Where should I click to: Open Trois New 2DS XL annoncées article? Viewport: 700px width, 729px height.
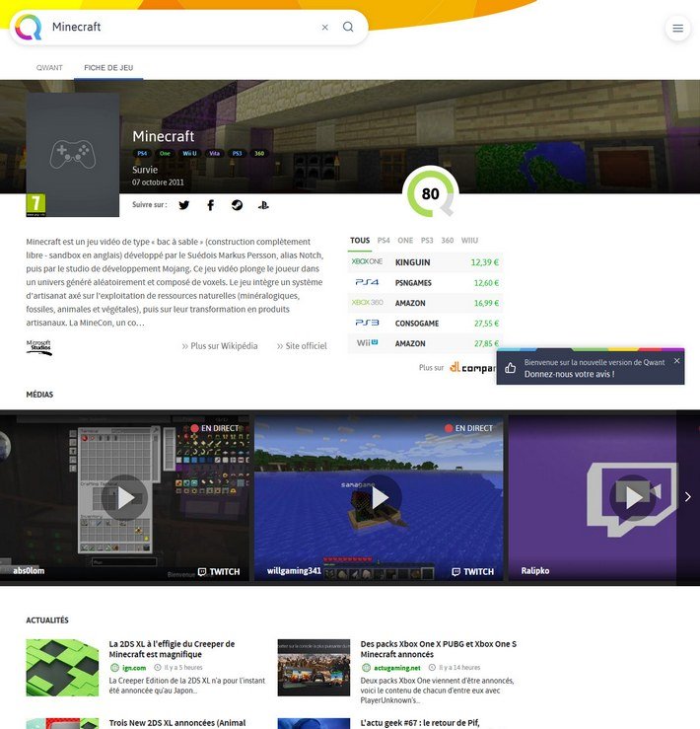point(177,723)
